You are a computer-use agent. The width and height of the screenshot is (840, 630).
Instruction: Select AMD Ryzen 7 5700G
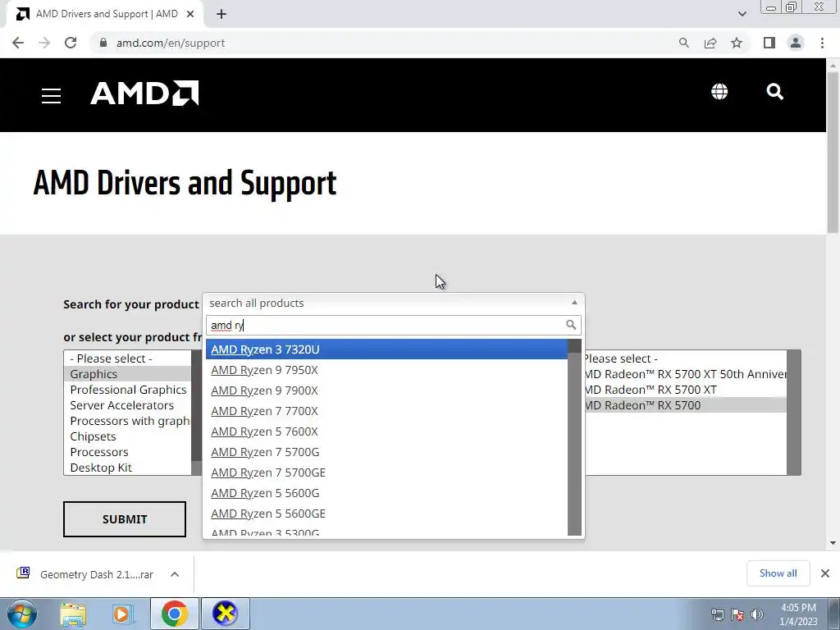(387, 452)
